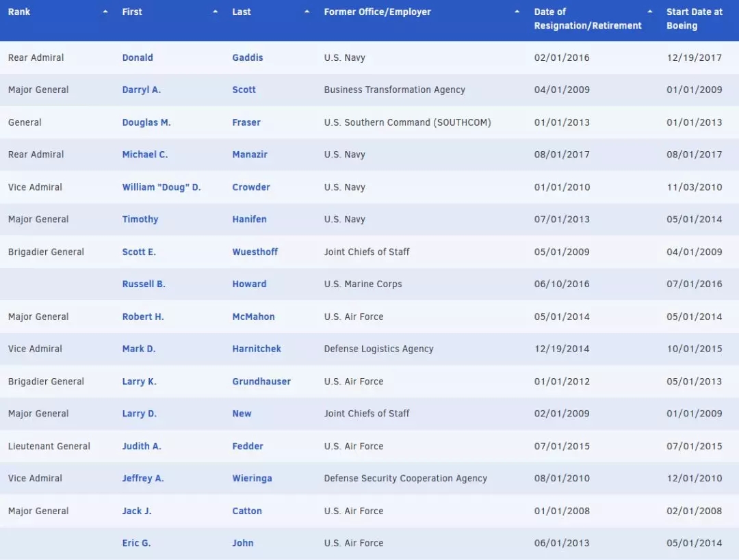Follow the Jack J. link

(x=137, y=511)
